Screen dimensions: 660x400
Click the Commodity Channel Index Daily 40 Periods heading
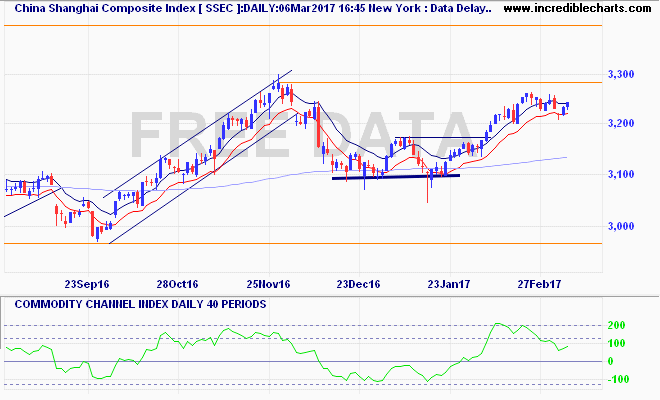[140, 304]
